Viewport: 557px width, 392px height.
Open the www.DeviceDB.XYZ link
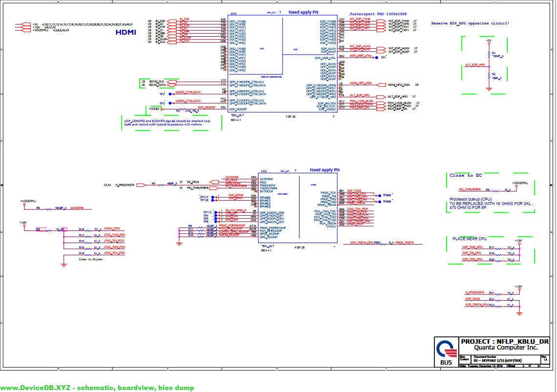[97, 388]
